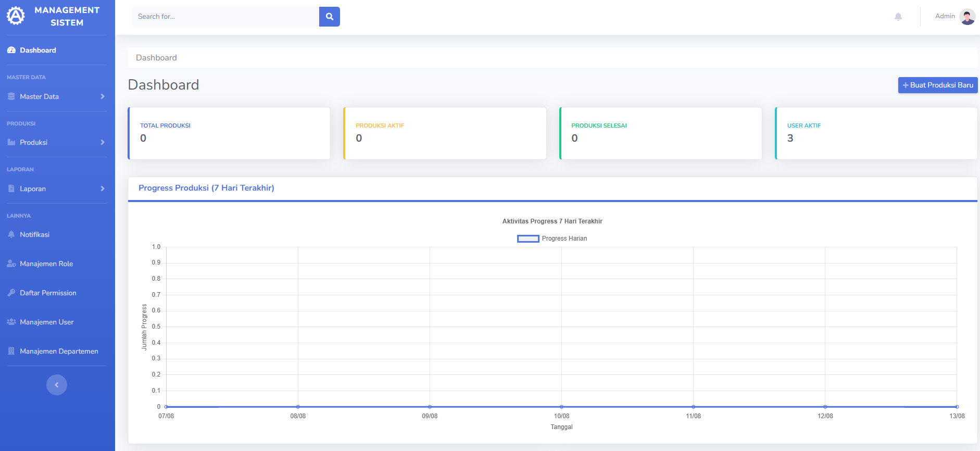Click the Management Sistem gear logo

pos(16,16)
